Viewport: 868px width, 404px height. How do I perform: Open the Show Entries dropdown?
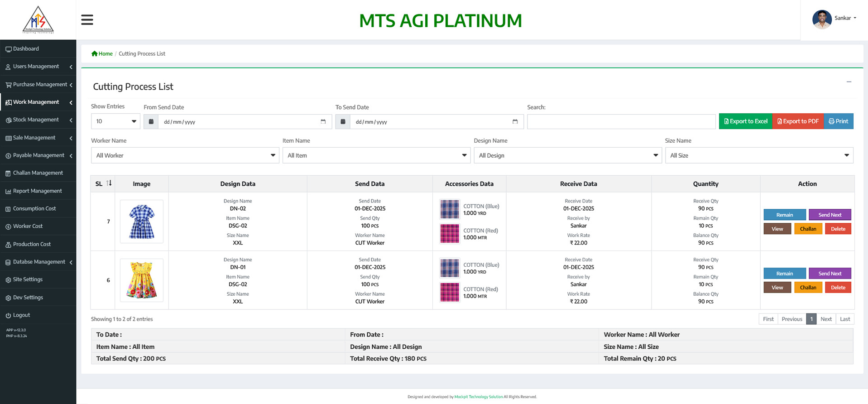tap(115, 121)
